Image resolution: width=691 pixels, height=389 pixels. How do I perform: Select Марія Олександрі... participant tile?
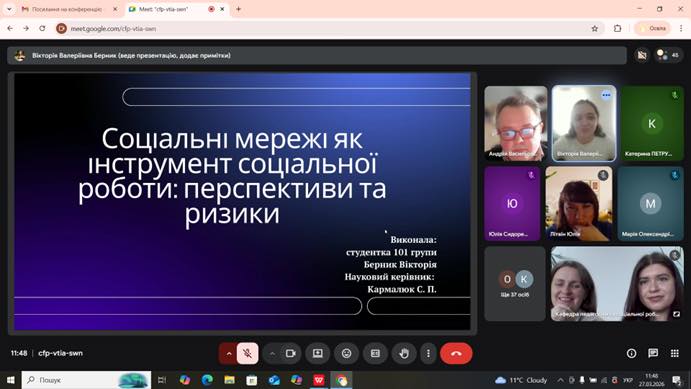[650, 204]
